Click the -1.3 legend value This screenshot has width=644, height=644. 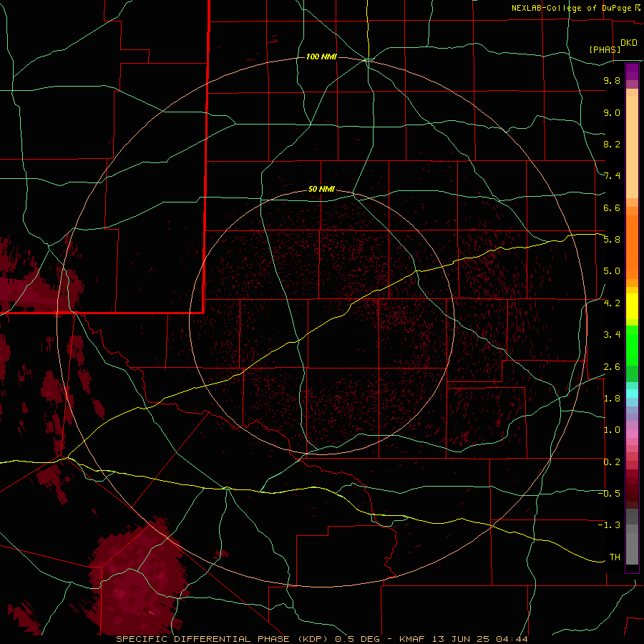click(609, 525)
